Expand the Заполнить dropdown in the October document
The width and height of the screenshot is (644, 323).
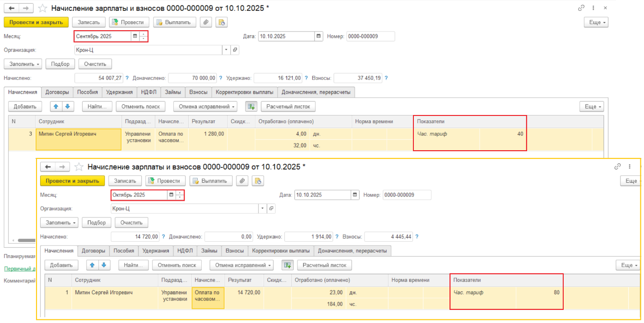click(x=59, y=223)
